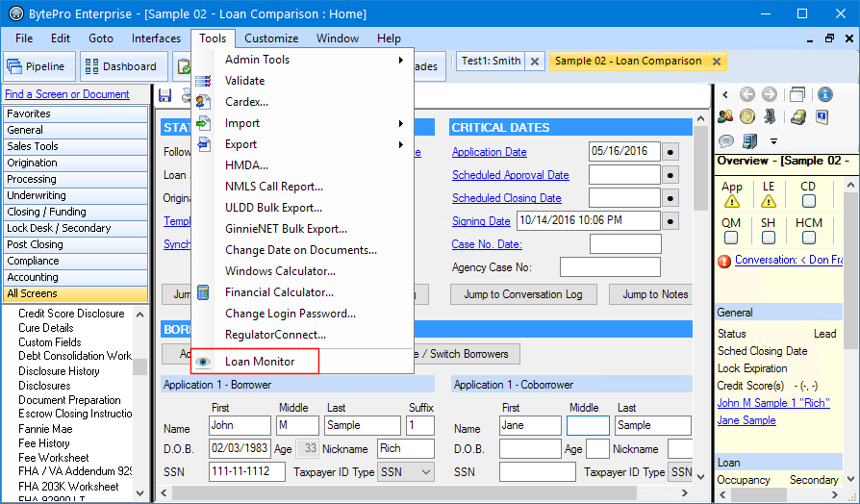Click the microscope icon in right toolbar

coord(771,116)
